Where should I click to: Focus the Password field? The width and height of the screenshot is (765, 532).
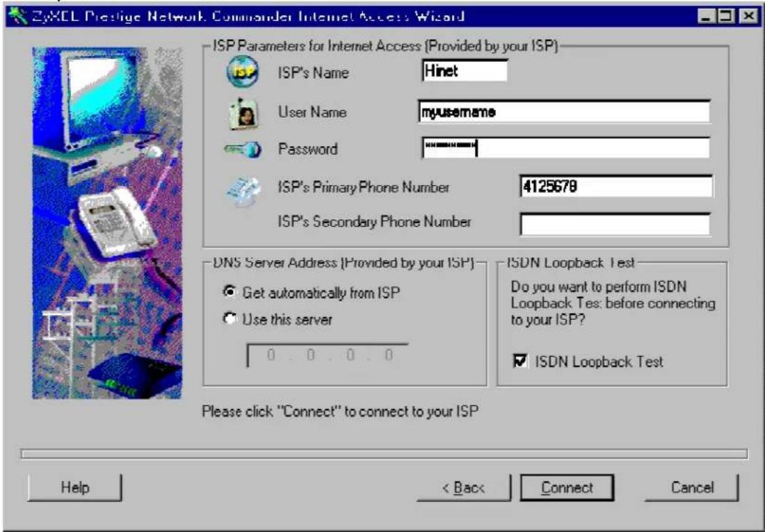(566, 148)
